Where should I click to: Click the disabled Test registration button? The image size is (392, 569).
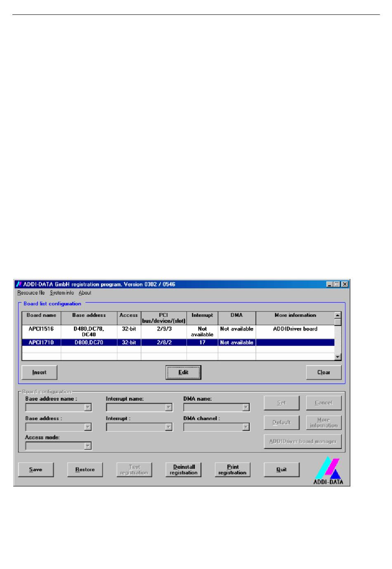(134, 470)
